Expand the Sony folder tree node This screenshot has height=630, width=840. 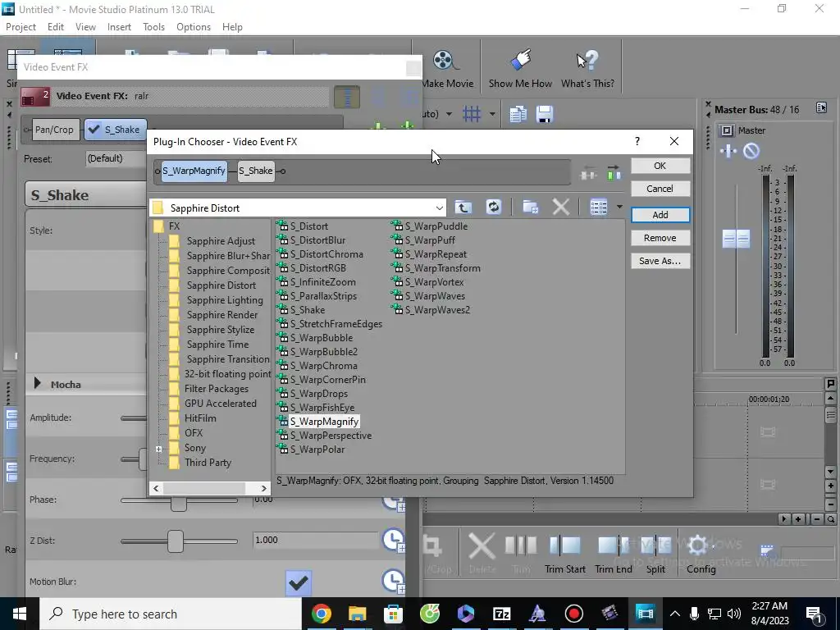[158, 449]
